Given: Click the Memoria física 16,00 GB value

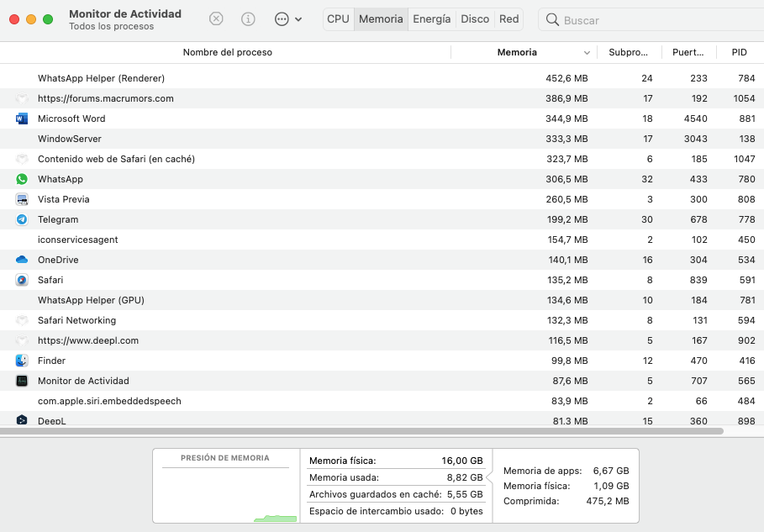Looking at the screenshot, I should click(x=462, y=461).
